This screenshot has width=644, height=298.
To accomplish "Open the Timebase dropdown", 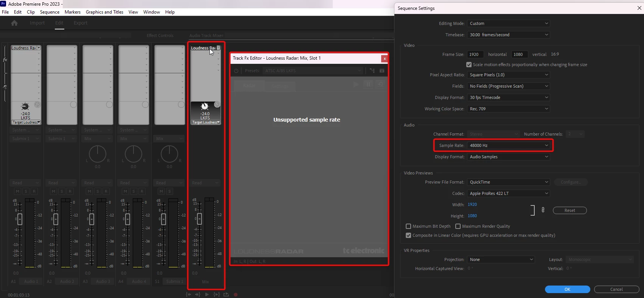I will coord(508,35).
